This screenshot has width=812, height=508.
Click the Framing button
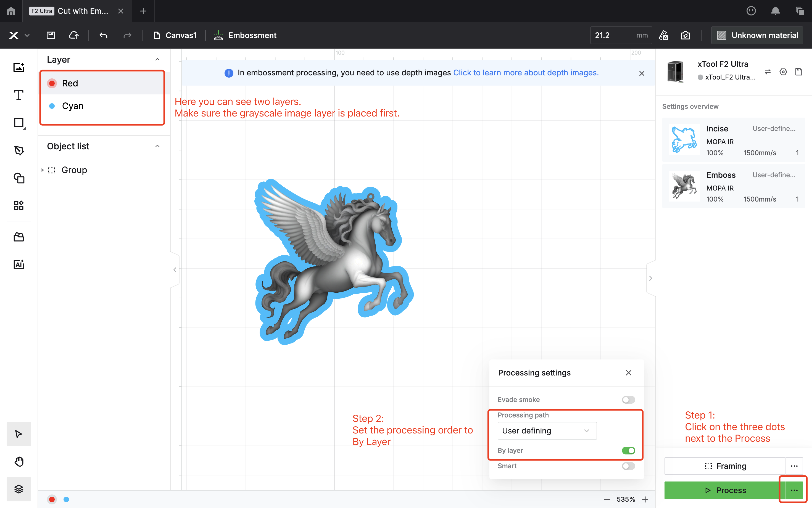[725, 466]
